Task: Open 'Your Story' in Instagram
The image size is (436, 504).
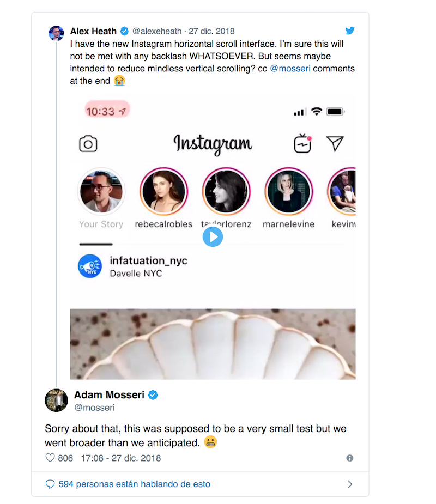Action: pyautogui.click(x=101, y=191)
